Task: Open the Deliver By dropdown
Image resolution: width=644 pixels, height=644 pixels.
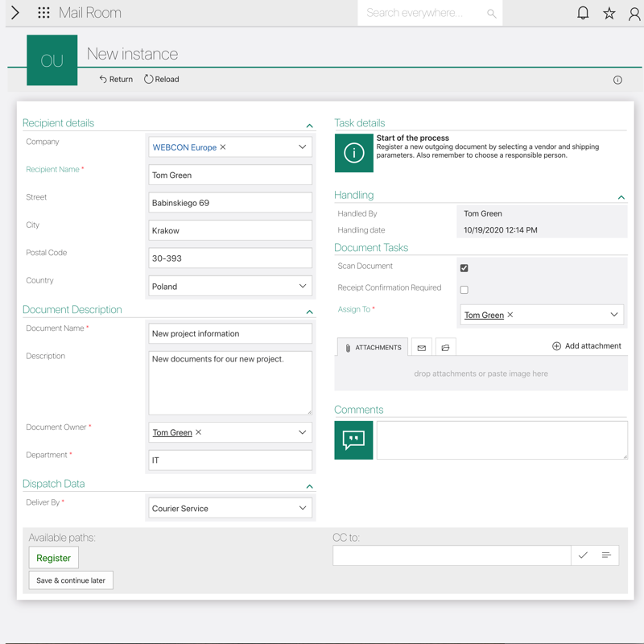Action: coord(303,509)
